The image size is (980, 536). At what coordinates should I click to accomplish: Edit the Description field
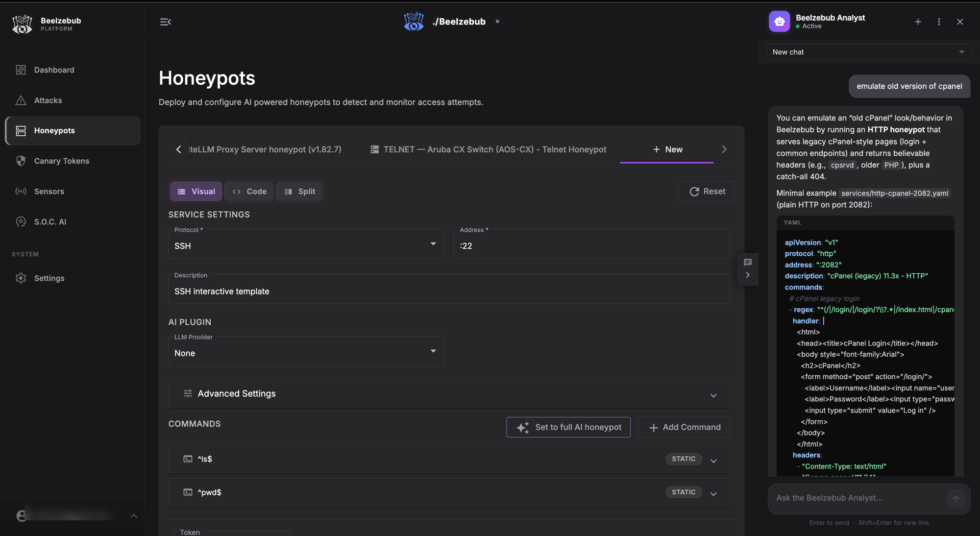[x=449, y=290]
